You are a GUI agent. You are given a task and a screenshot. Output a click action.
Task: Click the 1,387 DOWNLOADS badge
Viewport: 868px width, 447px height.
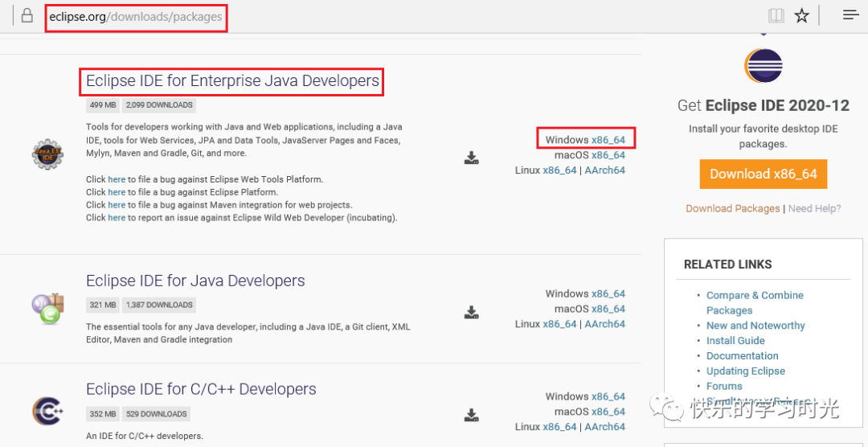pyautogui.click(x=159, y=305)
